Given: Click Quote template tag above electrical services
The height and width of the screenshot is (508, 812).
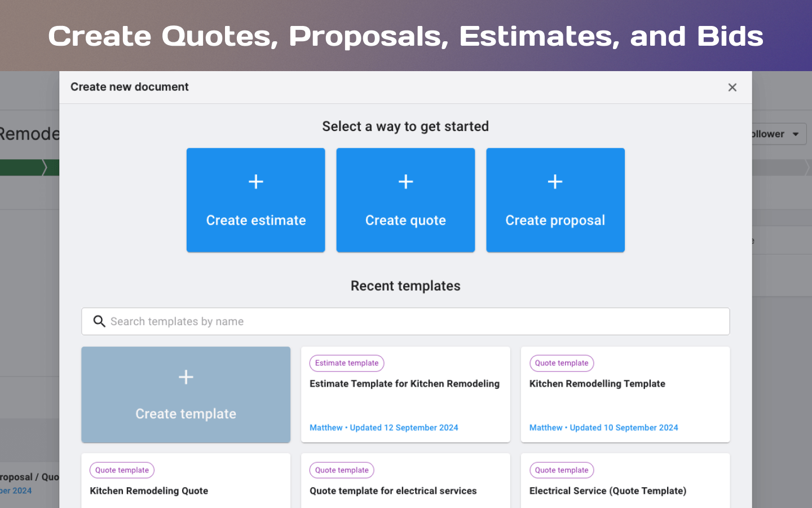Looking at the screenshot, I should click(342, 470).
